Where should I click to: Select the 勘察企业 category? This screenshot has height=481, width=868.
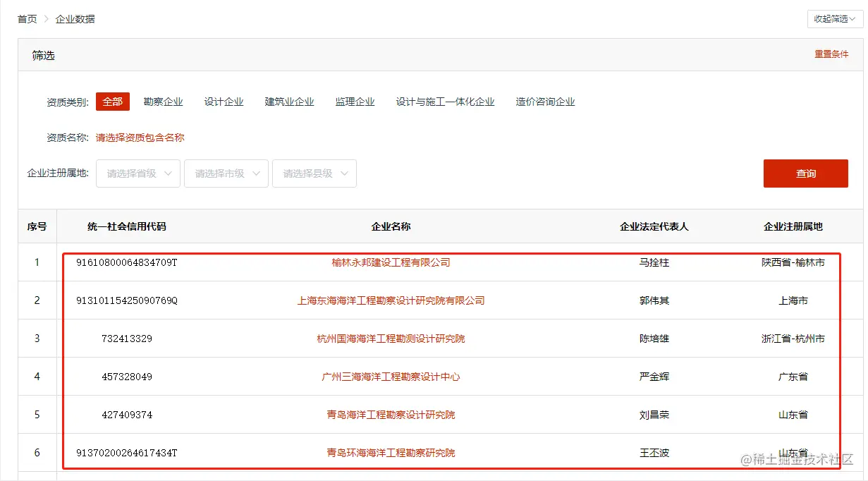tap(164, 102)
